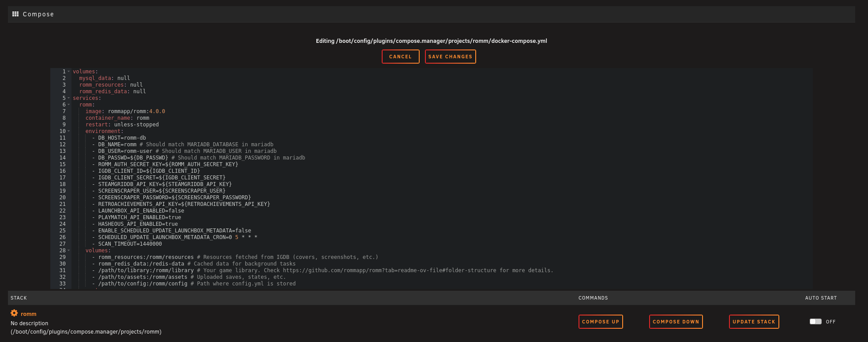Click the gear icon beside romm stack
The image size is (868, 342).
(14, 313)
